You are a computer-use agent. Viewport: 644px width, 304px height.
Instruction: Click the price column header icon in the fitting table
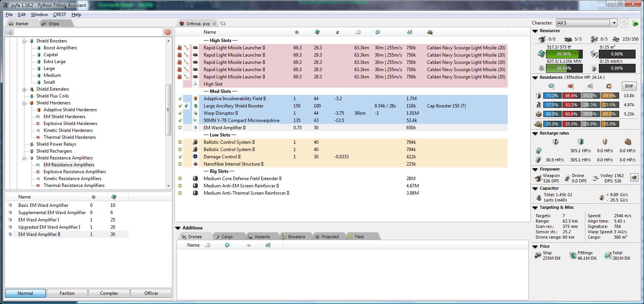point(410,32)
